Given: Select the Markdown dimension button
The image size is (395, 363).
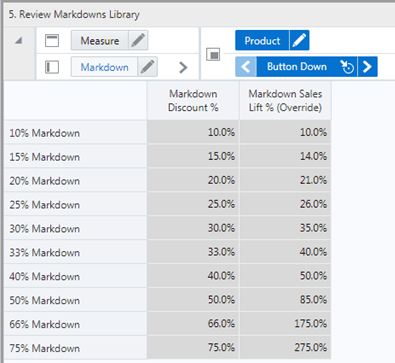Looking at the screenshot, I should [104, 67].
